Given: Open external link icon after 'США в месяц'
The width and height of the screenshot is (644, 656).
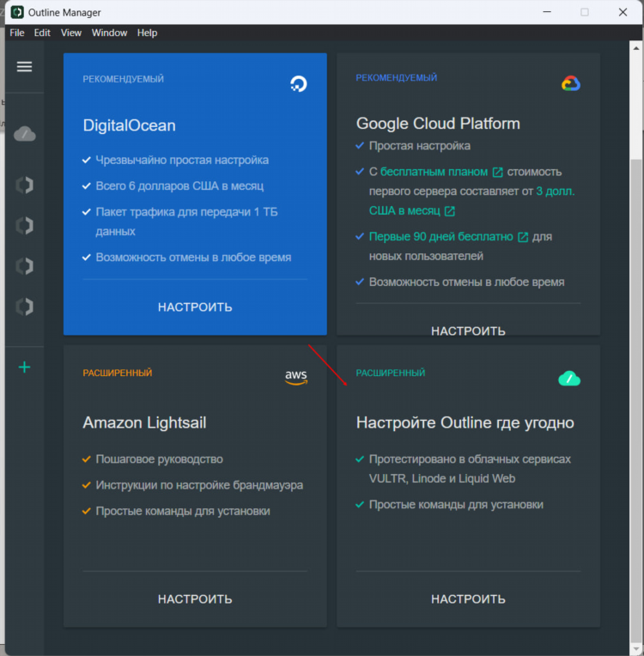Looking at the screenshot, I should click(x=449, y=211).
